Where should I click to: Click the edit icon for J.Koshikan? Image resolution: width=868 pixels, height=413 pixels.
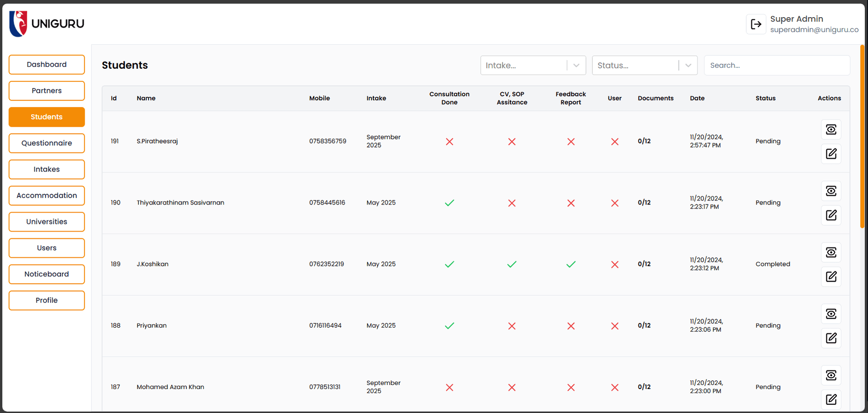click(831, 276)
